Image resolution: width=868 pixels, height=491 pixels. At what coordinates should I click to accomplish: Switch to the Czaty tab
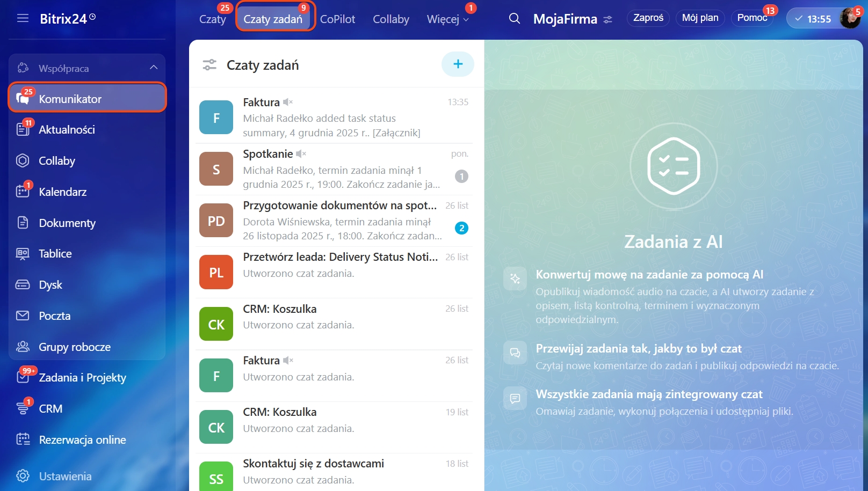pyautogui.click(x=213, y=19)
